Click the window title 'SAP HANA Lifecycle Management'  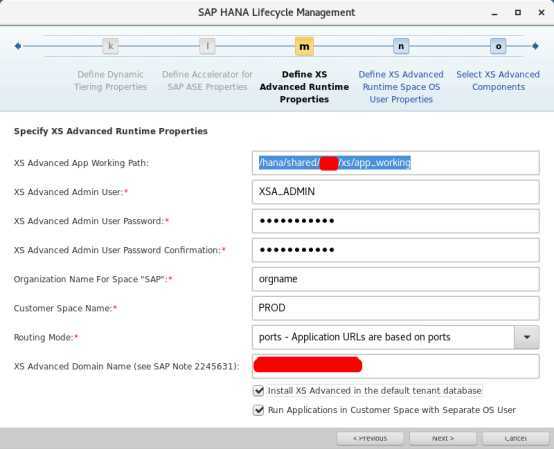click(x=276, y=12)
